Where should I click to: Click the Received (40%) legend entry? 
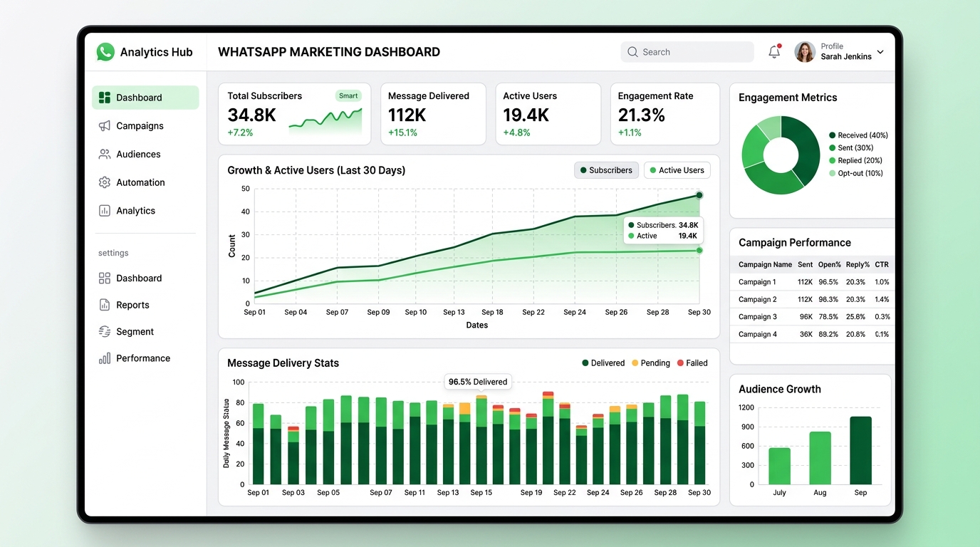pos(858,135)
